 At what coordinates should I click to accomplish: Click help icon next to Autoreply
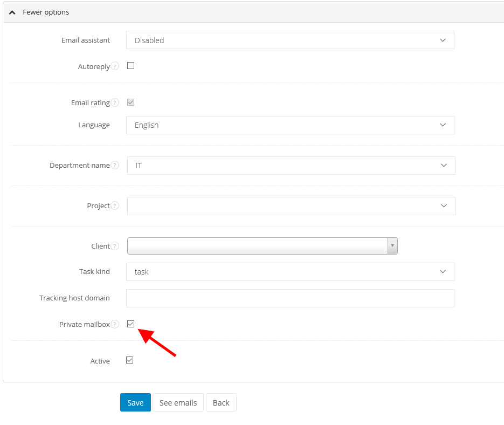point(115,66)
